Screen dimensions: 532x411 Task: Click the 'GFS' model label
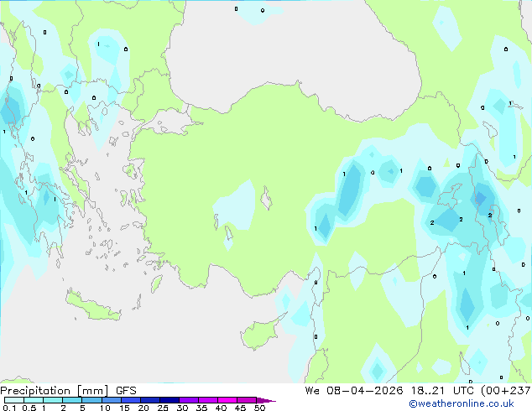pyautogui.click(x=126, y=391)
